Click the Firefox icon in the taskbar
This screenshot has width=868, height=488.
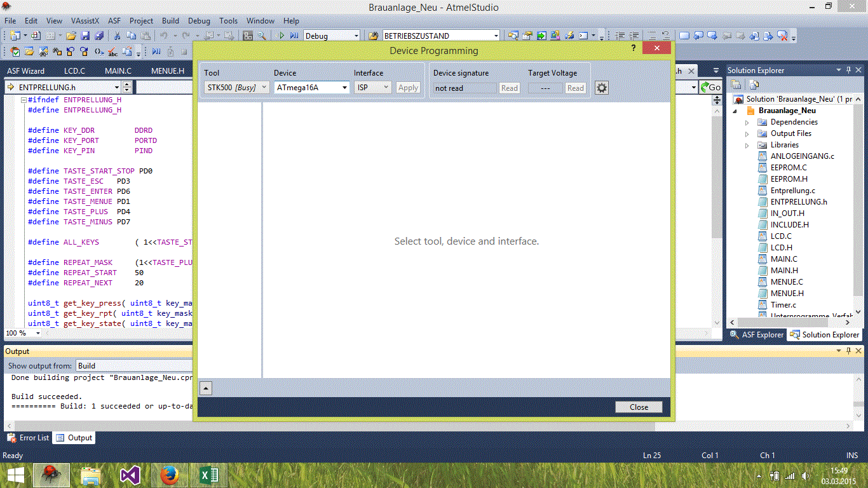(169, 475)
